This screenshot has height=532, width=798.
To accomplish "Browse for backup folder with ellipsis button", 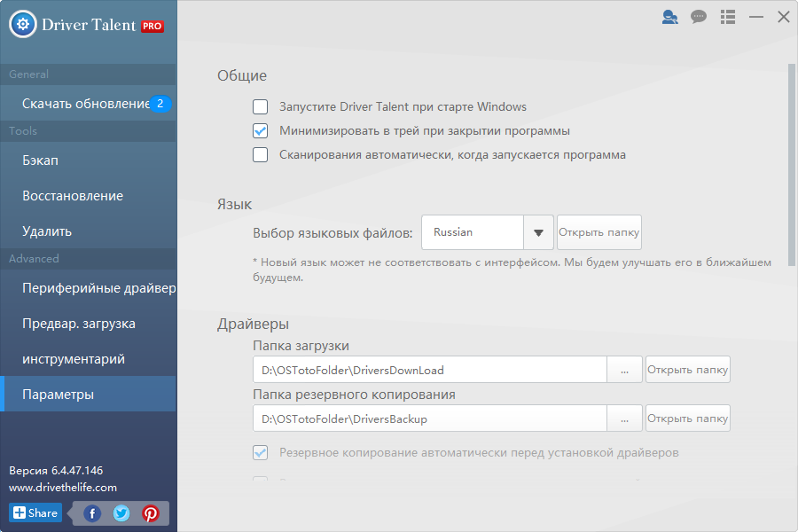I will click(x=624, y=419).
